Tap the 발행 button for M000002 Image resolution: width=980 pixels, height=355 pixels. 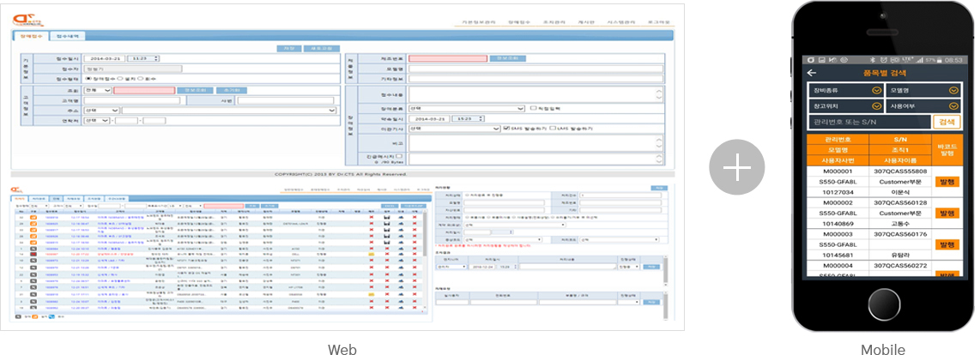[947, 214]
